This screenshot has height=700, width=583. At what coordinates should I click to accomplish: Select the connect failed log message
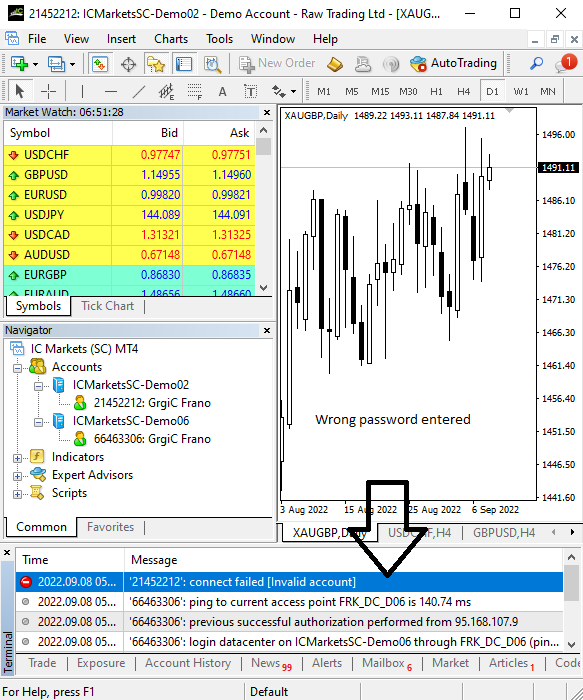[x=289, y=582]
